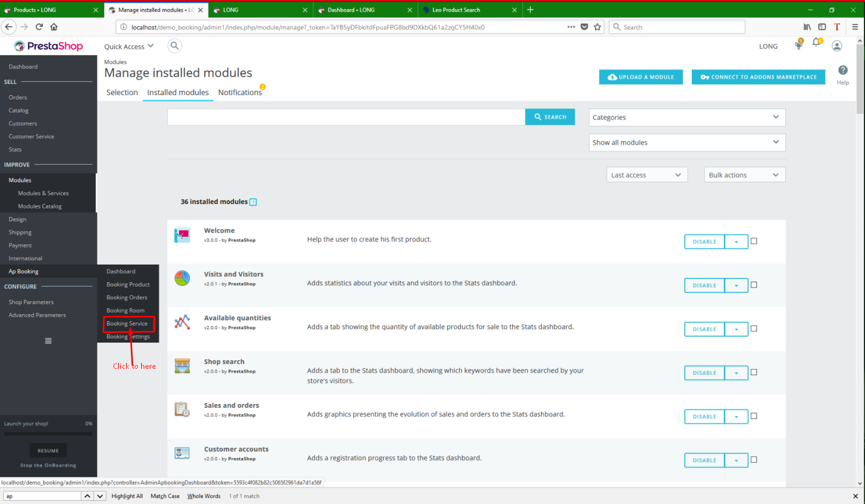Expand the Quick Access menu
865x504 pixels.
point(129,46)
